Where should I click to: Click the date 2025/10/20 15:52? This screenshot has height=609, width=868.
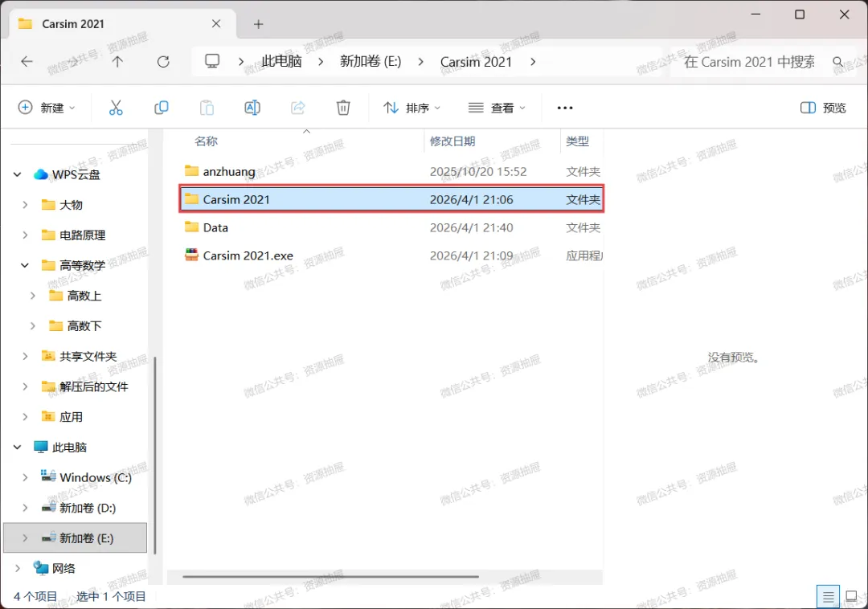coord(478,171)
